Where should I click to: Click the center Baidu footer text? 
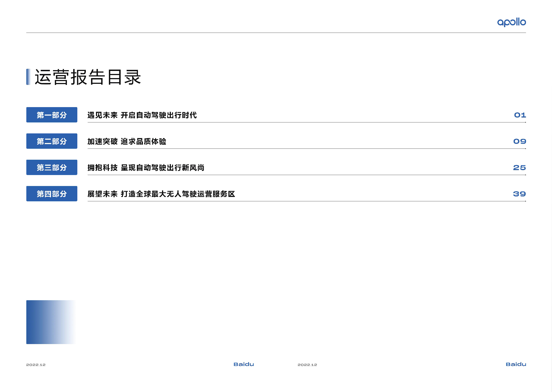[x=244, y=364]
